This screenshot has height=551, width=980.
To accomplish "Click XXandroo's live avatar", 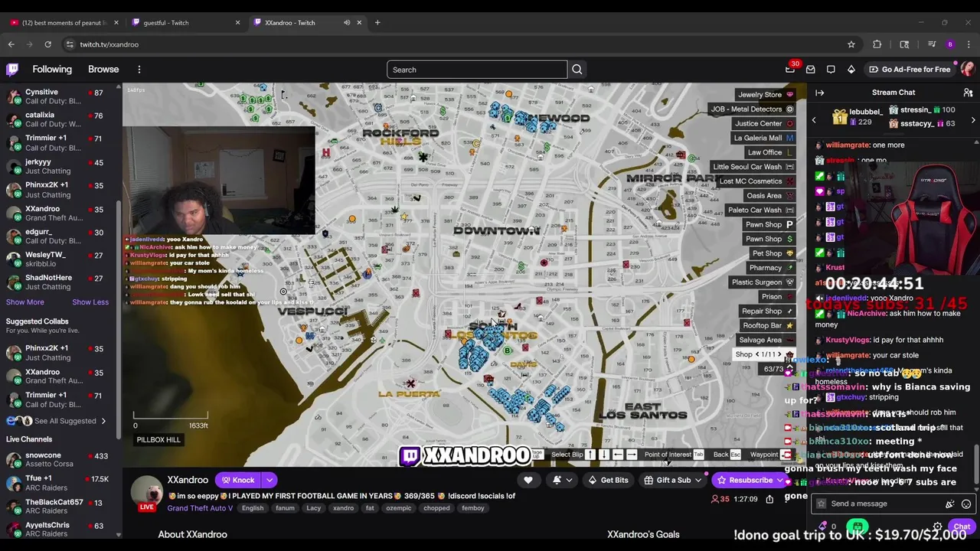I will [147, 493].
